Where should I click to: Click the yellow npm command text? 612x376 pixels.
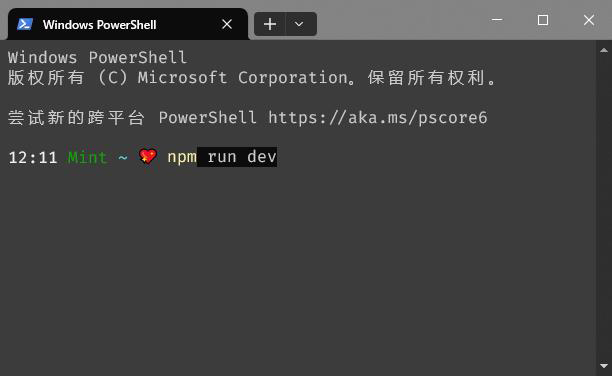tap(182, 157)
